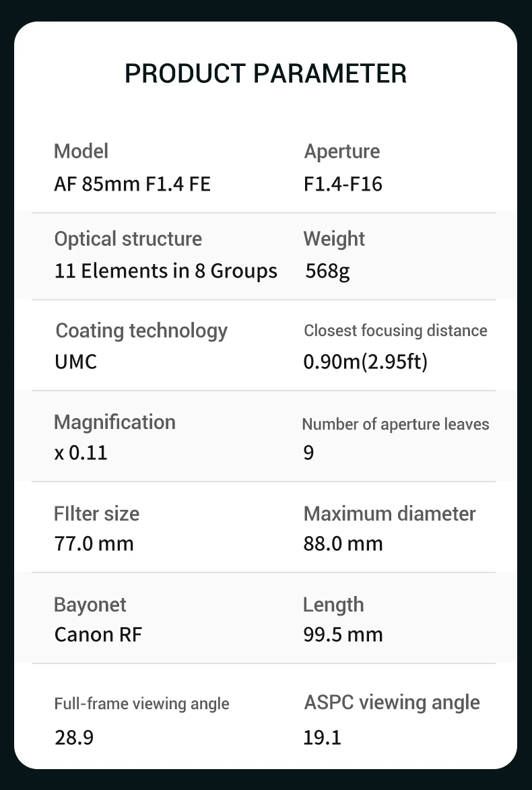Click the x 0.11 magnification value
The width and height of the screenshot is (532, 790).
click(x=81, y=453)
